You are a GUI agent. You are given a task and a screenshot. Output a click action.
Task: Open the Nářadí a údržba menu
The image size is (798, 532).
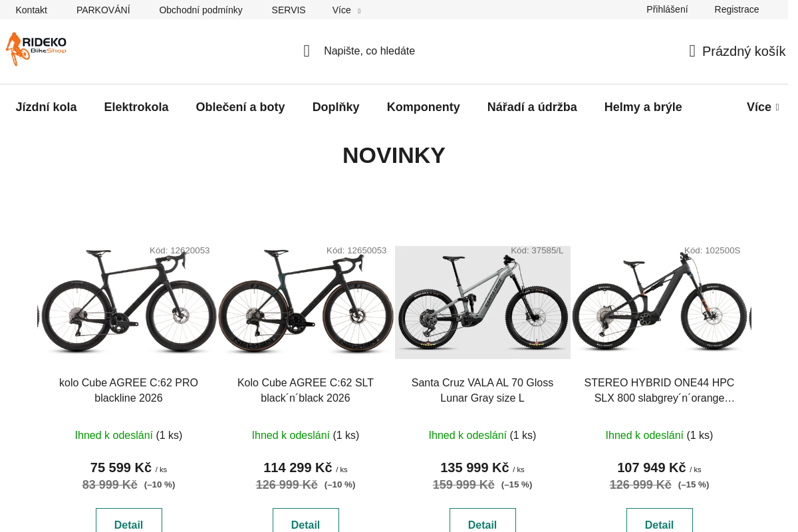click(x=532, y=107)
